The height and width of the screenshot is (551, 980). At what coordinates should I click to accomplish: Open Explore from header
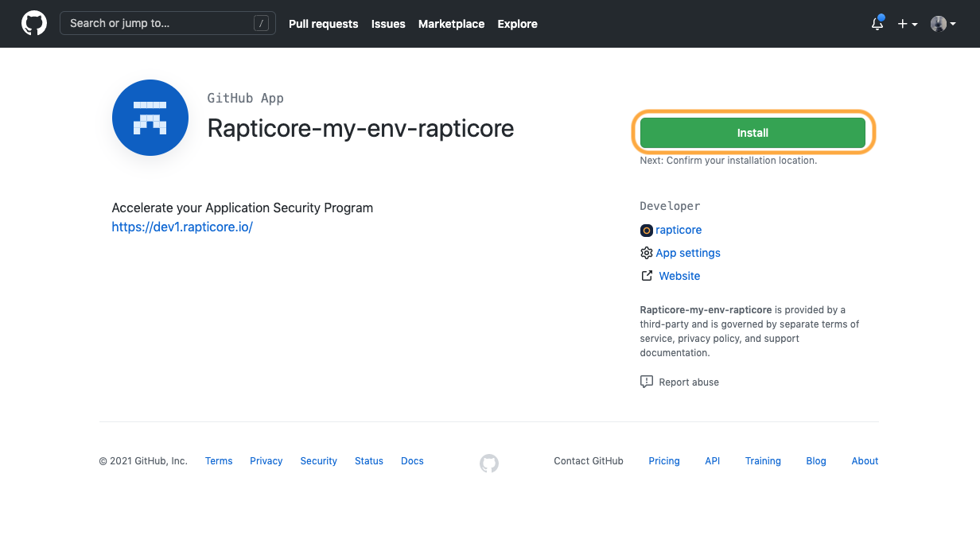(x=518, y=24)
